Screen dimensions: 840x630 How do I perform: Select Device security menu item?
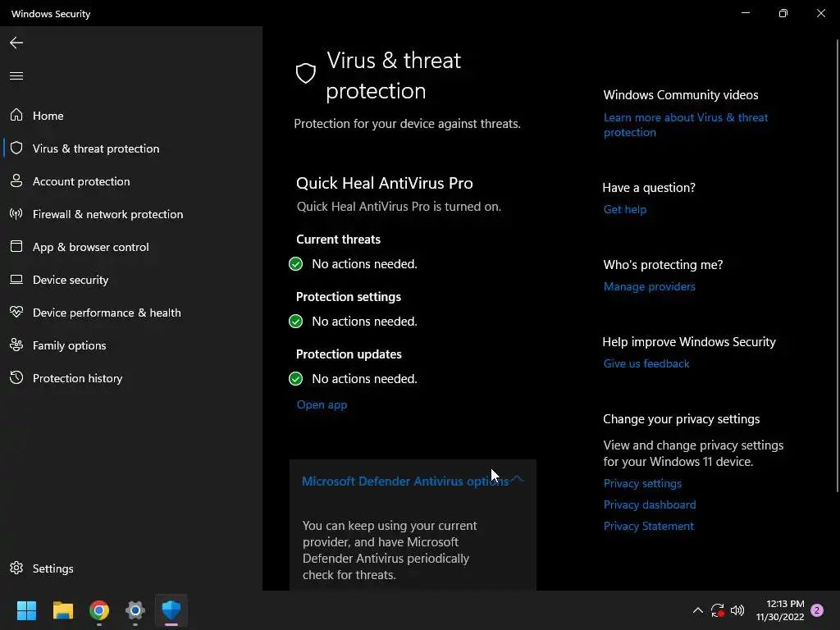tap(71, 280)
